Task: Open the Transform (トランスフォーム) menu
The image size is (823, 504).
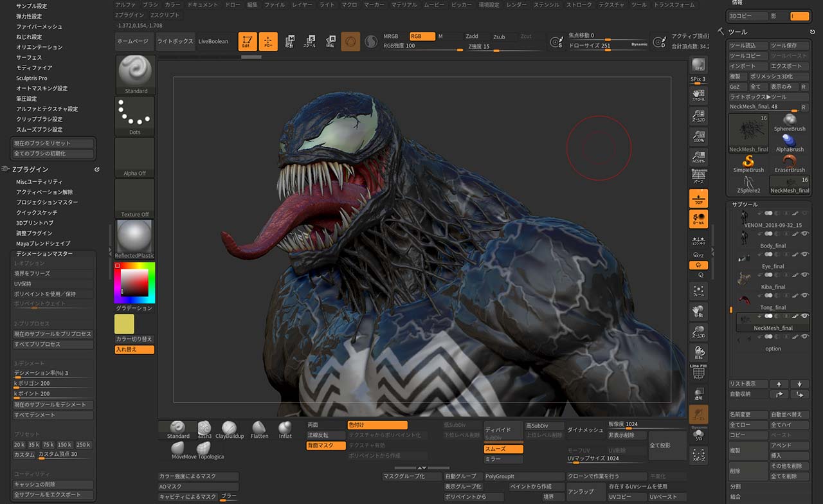Action: pyautogui.click(x=674, y=4)
